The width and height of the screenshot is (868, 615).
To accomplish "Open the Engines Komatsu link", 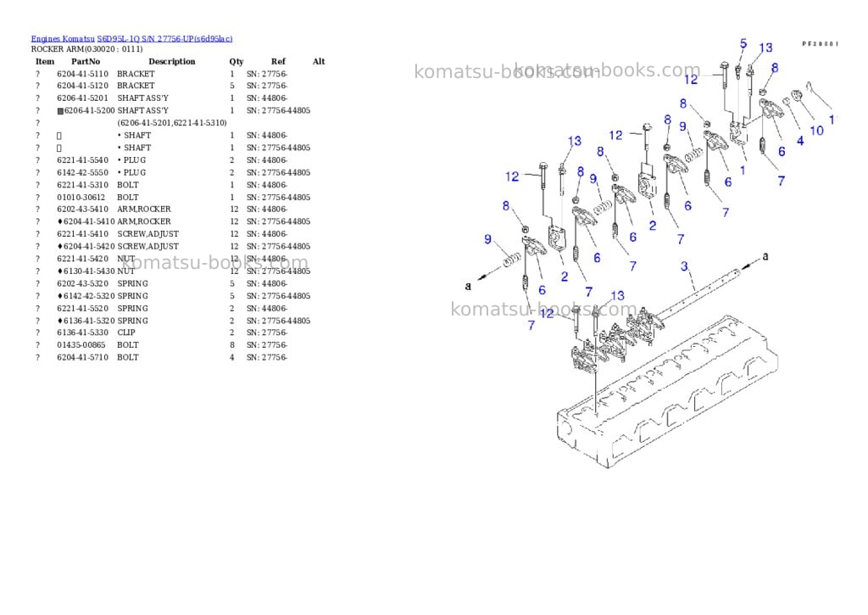I will click(63, 39).
